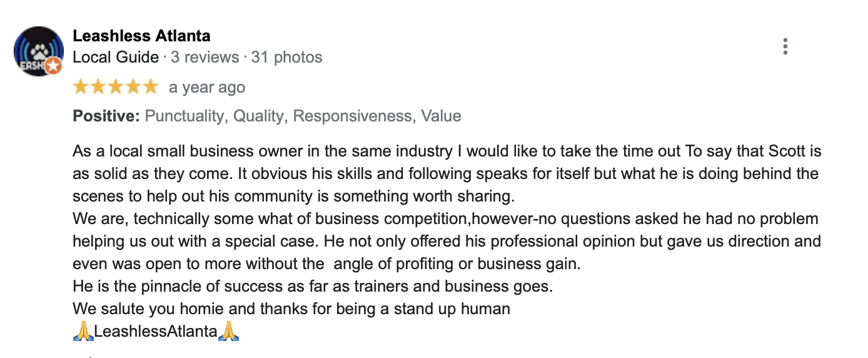Click the Responsiveness attribute

(x=353, y=116)
